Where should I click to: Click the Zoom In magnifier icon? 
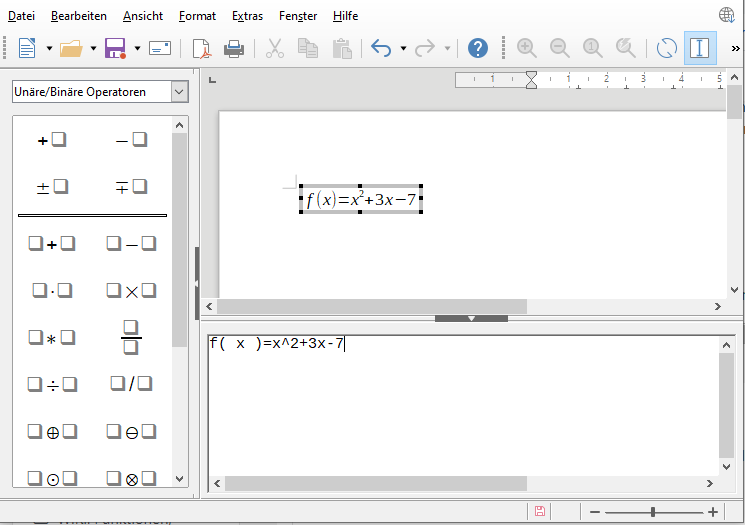click(x=527, y=48)
